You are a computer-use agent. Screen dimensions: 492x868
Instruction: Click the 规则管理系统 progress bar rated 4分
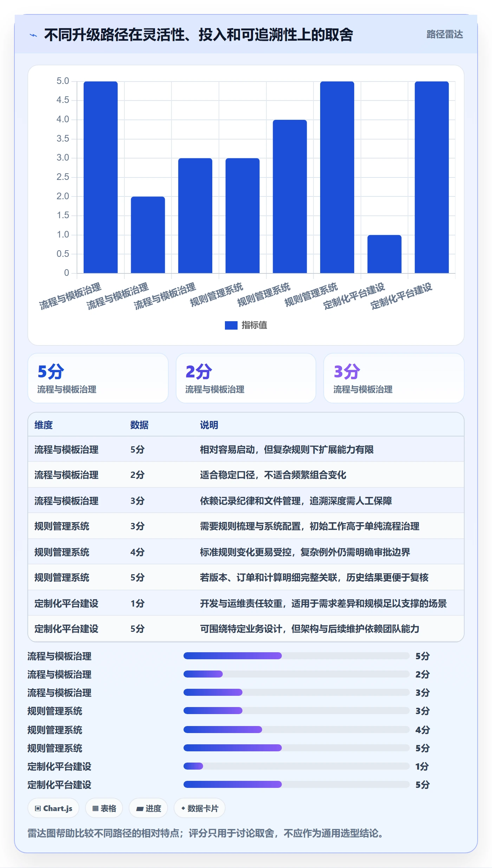point(297,730)
